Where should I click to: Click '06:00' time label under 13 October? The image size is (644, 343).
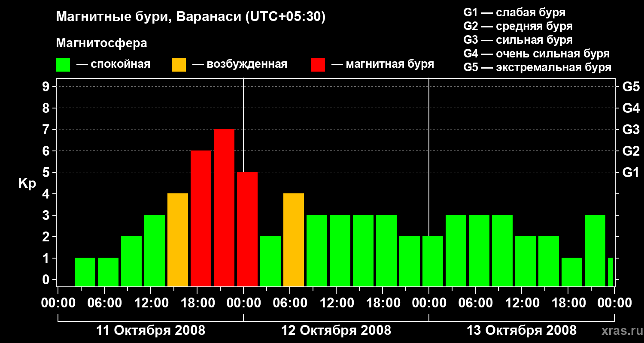[475, 303]
